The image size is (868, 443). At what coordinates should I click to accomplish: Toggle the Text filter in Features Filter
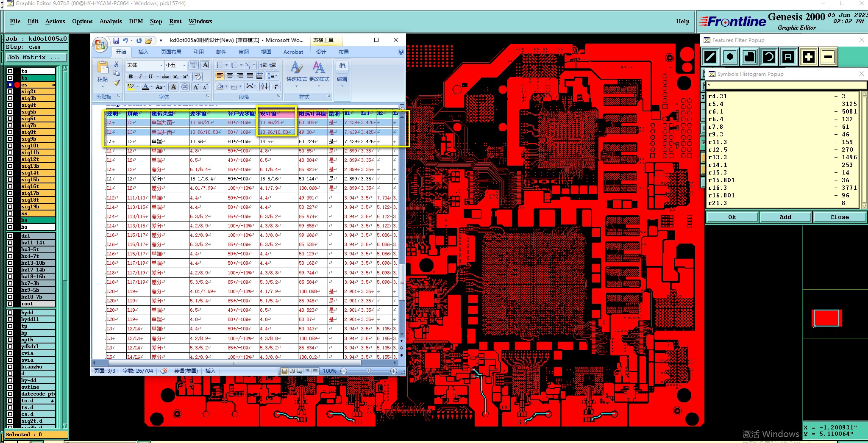click(x=788, y=57)
